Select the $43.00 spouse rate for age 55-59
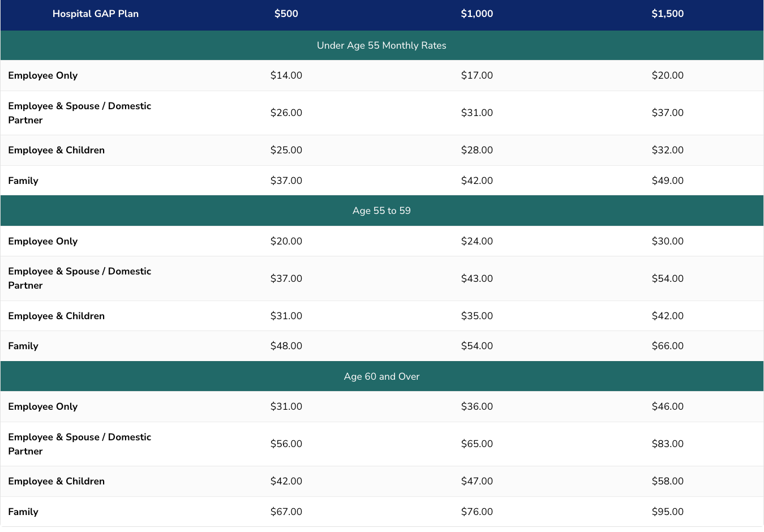This screenshot has height=532, width=764. coord(477,278)
